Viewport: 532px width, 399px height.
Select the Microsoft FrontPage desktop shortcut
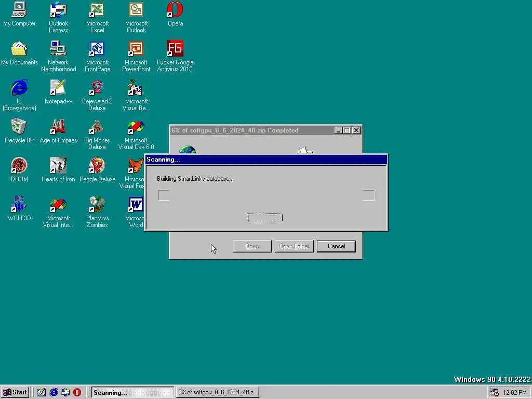(97, 57)
